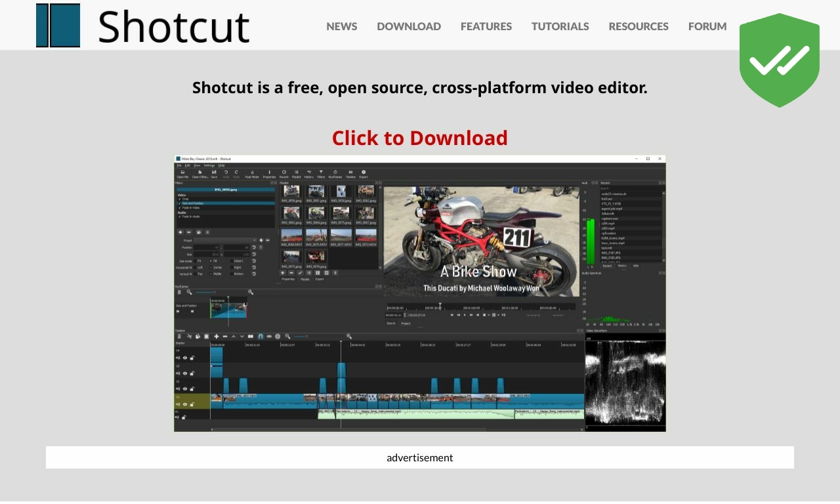Click the "advertisement" label text
This screenshot has width=840, height=504.
[420, 457]
